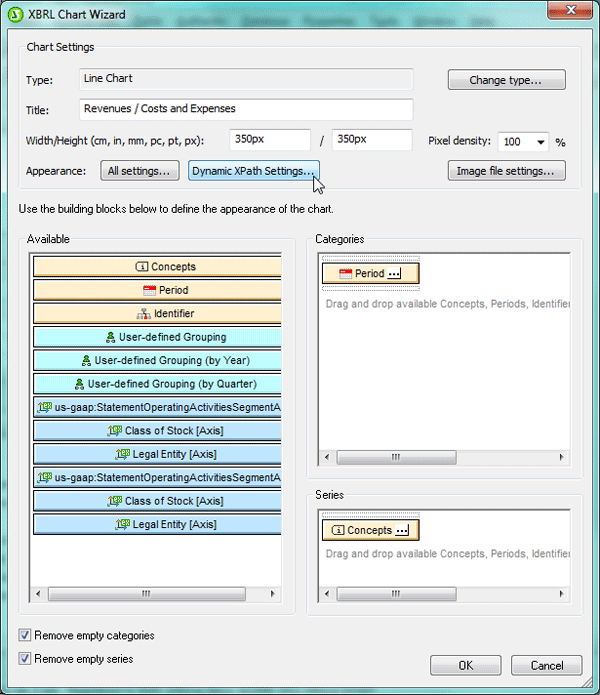Select User-defined Grouping (by Quarter) label
The width and height of the screenshot is (600, 695).
(172, 384)
